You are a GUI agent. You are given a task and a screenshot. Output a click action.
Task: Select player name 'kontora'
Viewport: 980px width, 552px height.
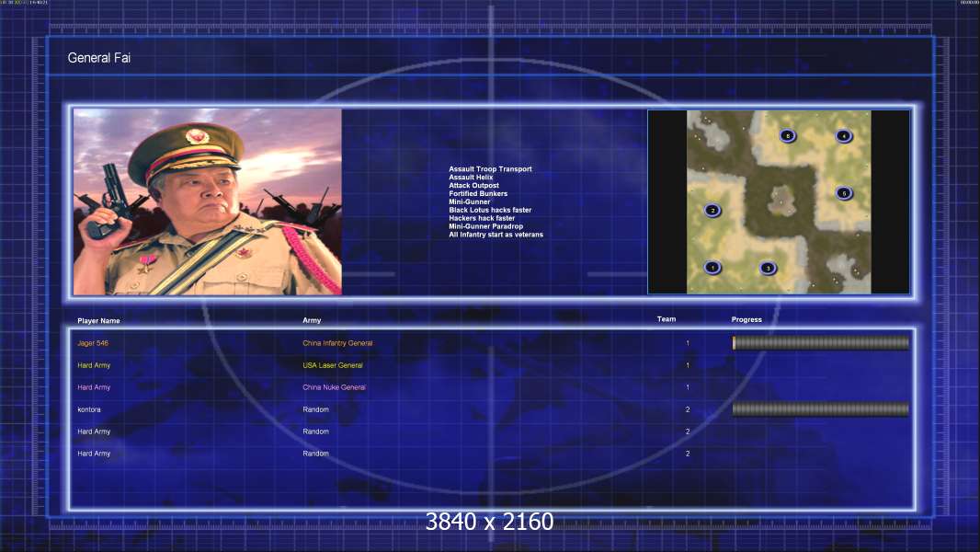[89, 409]
